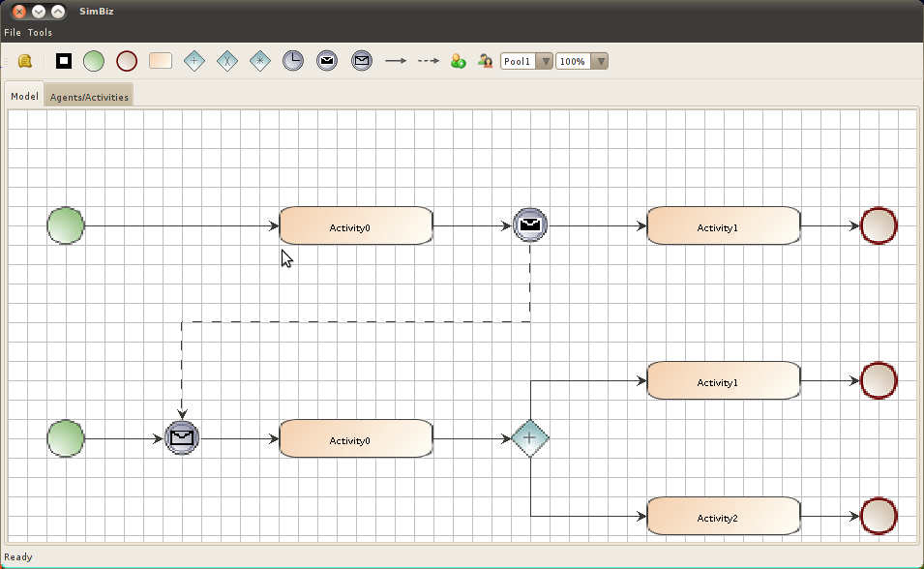
Task: Pick the red end event tool
Action: 127,61
